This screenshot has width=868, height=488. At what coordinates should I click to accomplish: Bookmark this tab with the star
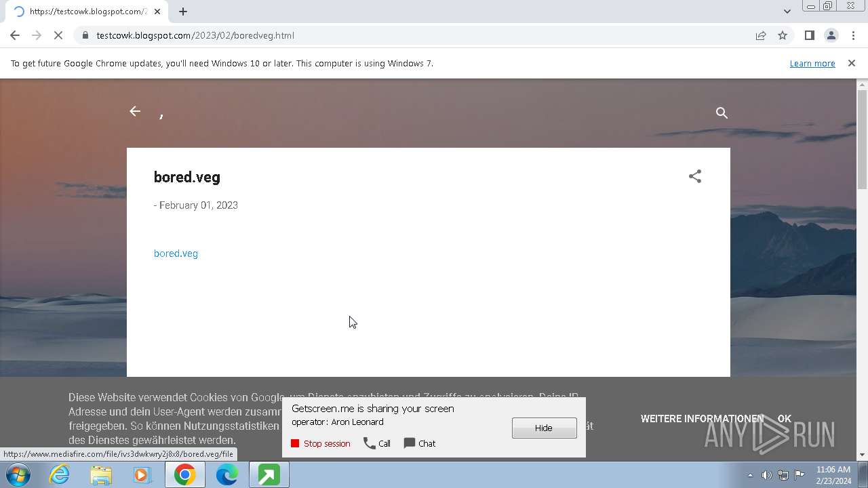pos(783,35)
